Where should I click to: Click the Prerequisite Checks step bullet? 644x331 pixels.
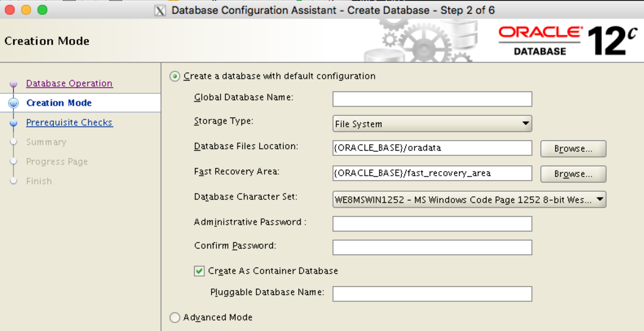(x=14, y=123)
